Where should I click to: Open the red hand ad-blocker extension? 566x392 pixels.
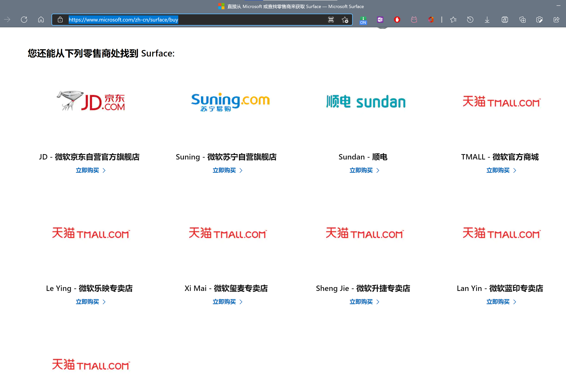point(397,20)
